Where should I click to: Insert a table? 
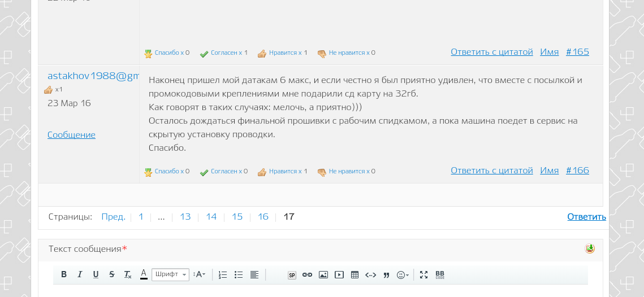tap(355, 275)
